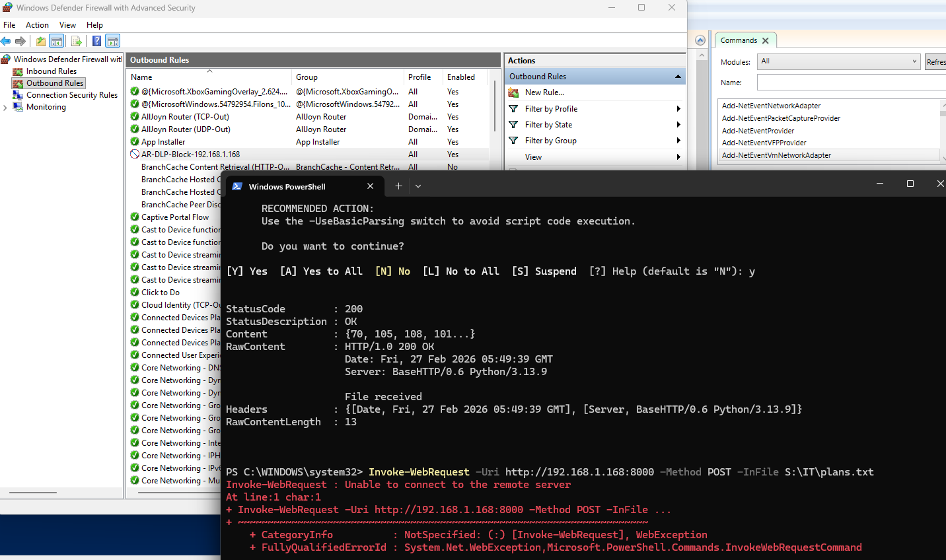Click the Inbound Rules firewall icon
The width and height of the screenshot is (946, 560).
(x=18, y=71)
